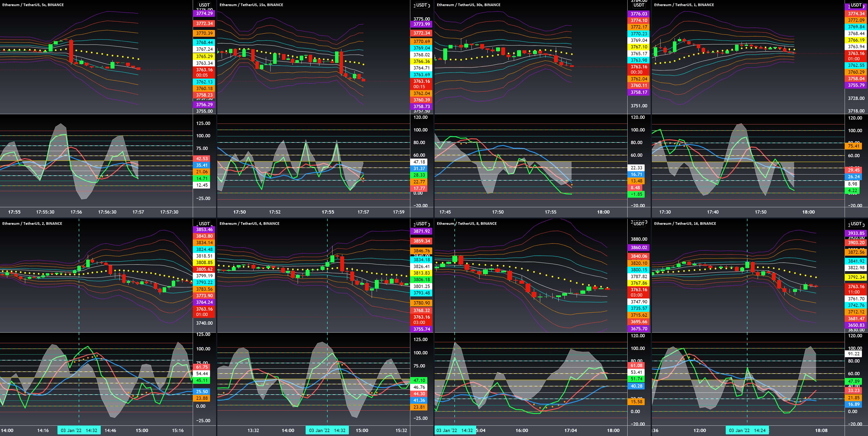
Task: Open the USDT currency selector on the 15s chart
Action: point(421,5)
